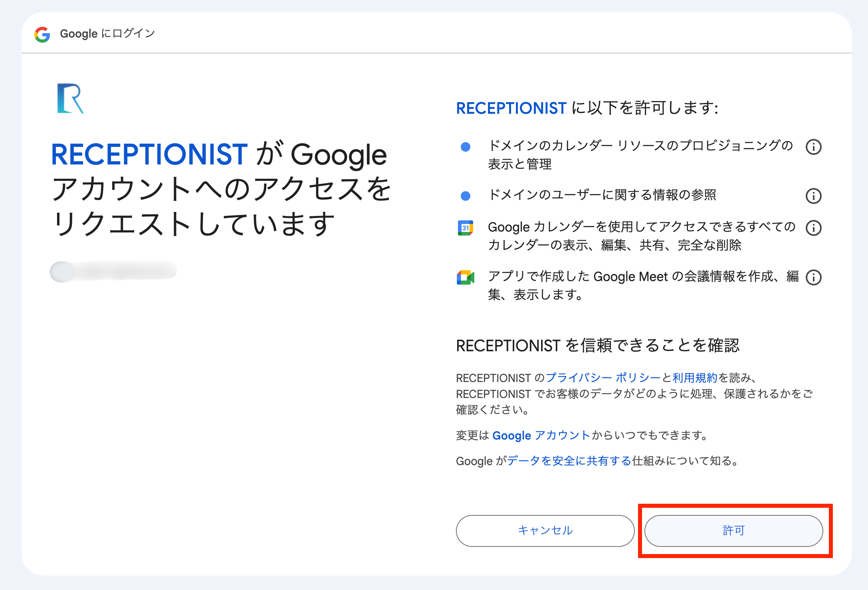
Task: Click the RECEPTIONIST app logo
Action: pos(70,99)
